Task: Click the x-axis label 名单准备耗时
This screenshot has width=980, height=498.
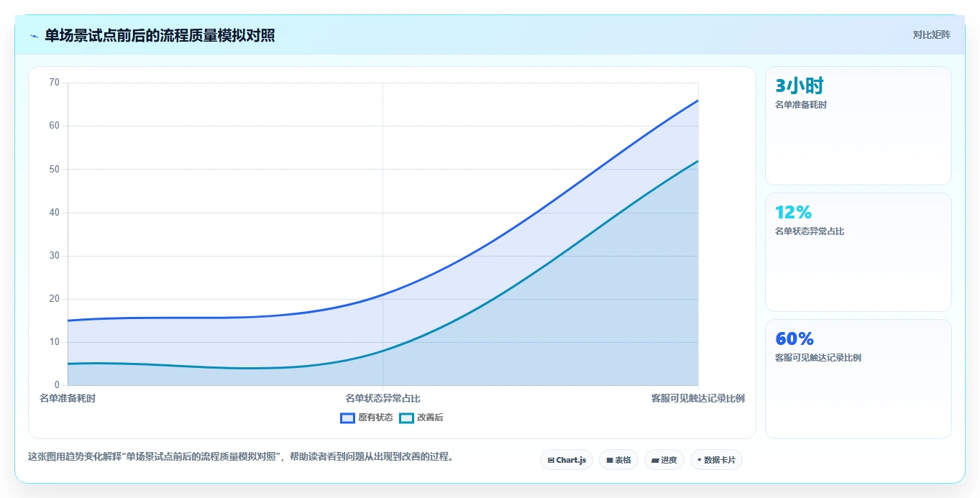Action: pyautogui.click(x=68, y=398)
